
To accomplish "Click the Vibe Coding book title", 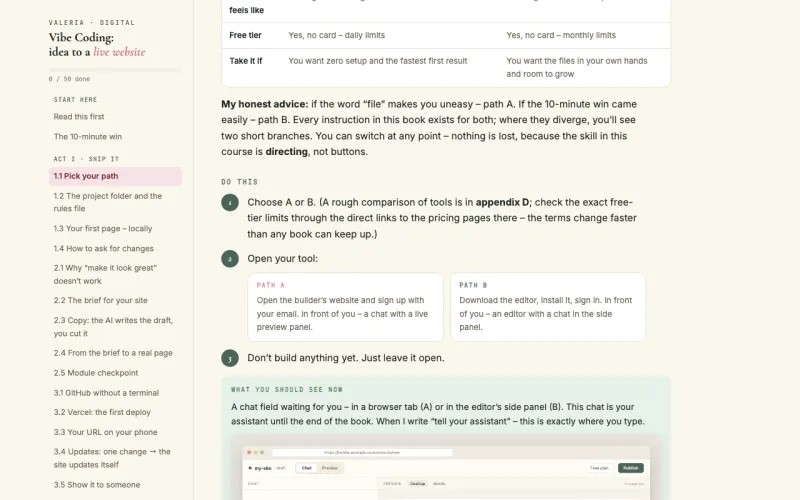I will point(97,44).
